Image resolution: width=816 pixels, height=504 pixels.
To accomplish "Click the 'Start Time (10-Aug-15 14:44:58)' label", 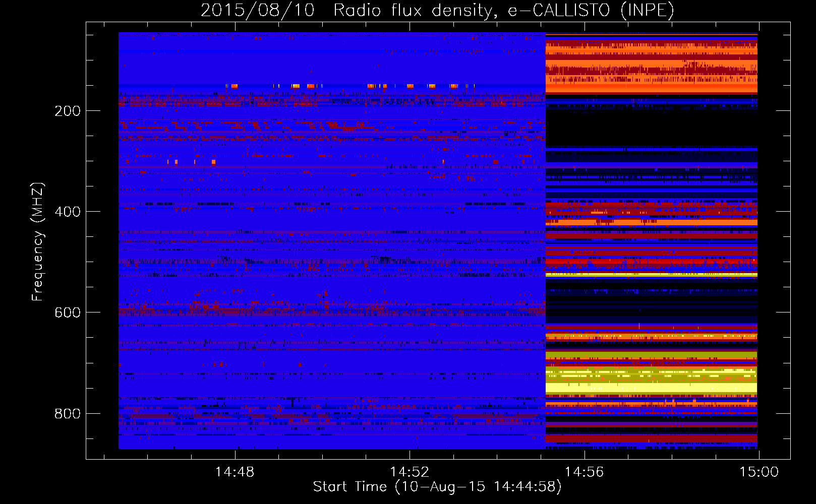I will tap(437, 487).
